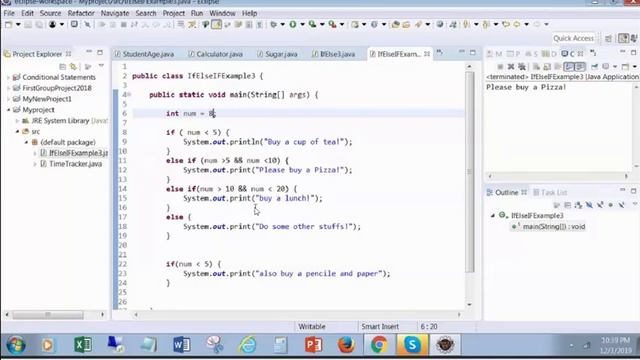Open Firefox from the taskbar
This screenshot has width=640, height=360.
click(346, 345)
